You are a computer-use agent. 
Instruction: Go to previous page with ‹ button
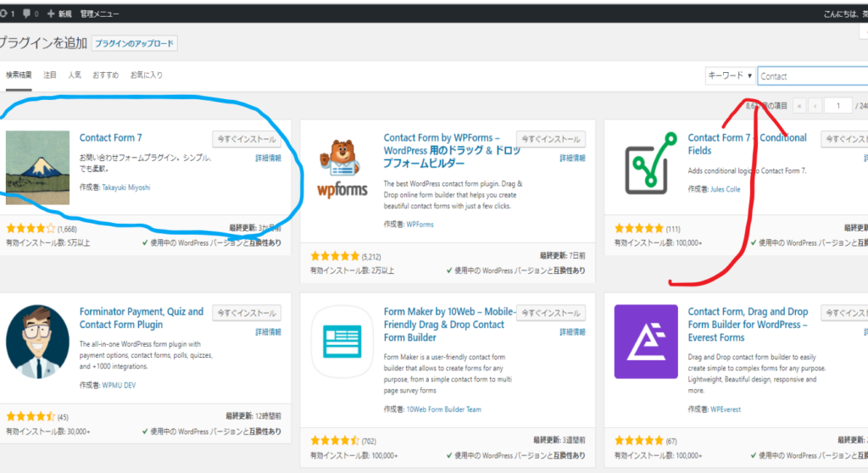(815, 105)
